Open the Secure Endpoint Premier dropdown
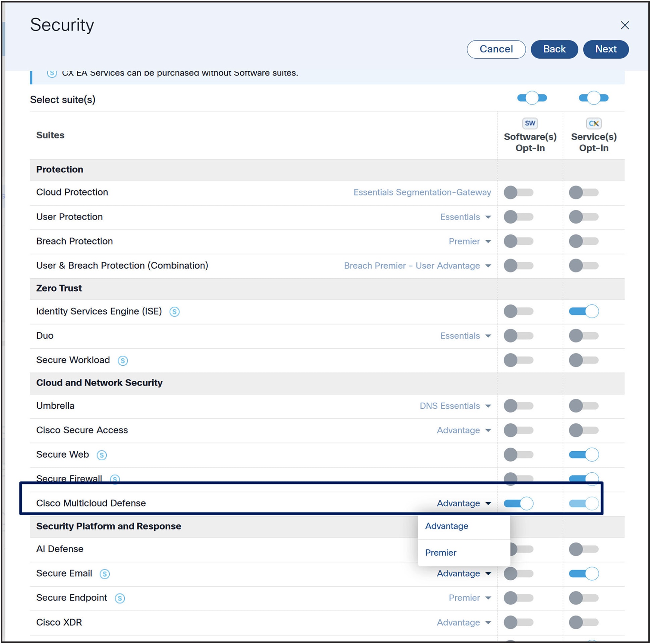The height and width of the screenshot is (644, 651). 470,598
